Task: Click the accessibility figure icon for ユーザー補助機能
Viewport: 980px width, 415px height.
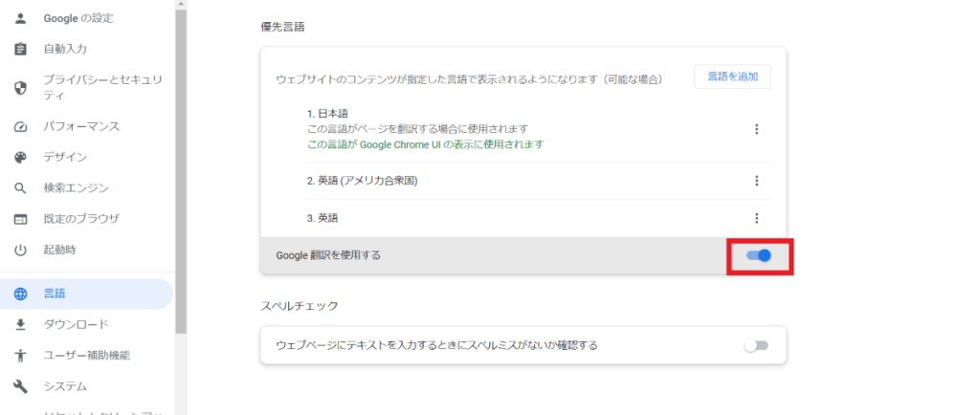Action: 21,356
